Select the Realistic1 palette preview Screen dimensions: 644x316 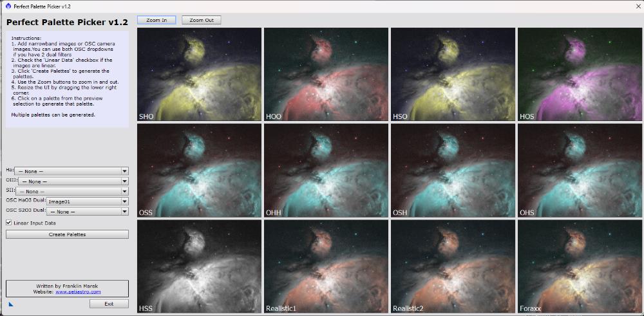pos(326,266)
